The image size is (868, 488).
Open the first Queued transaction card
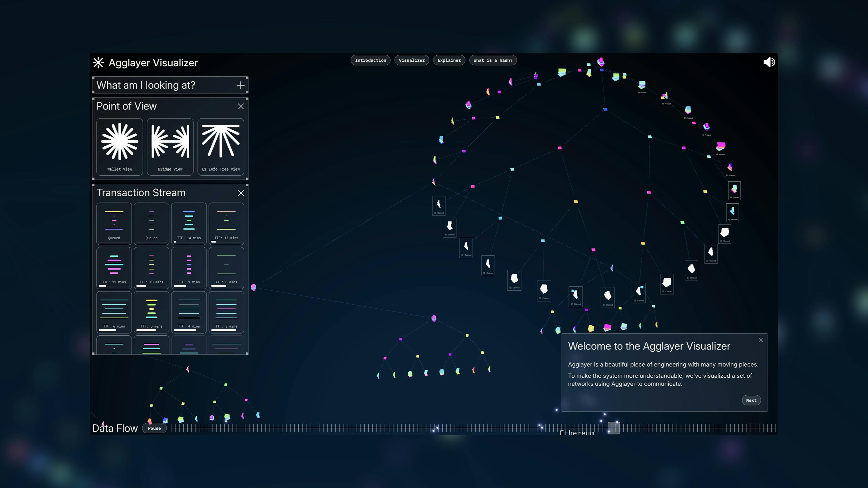click(114, 223)
